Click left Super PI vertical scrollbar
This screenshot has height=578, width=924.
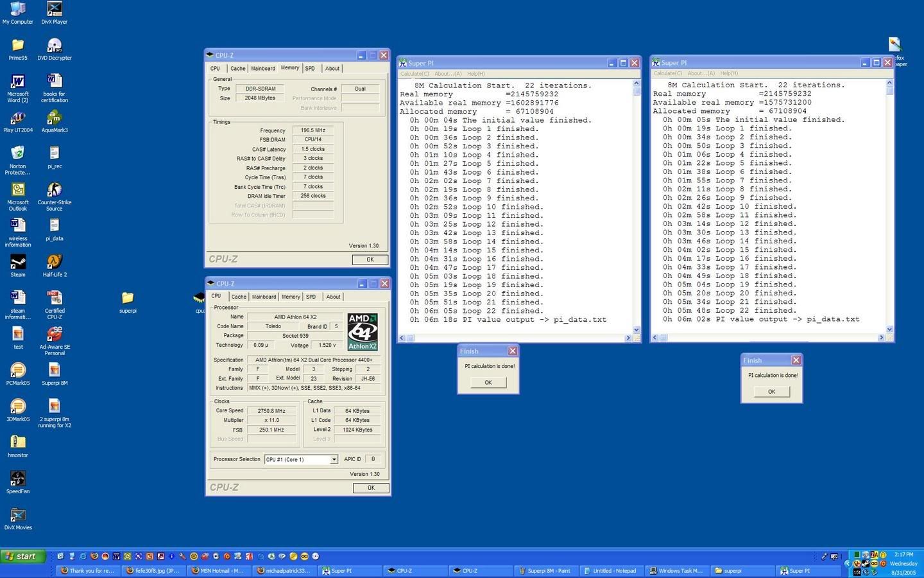pyautogui.click(x=637, y=206)
